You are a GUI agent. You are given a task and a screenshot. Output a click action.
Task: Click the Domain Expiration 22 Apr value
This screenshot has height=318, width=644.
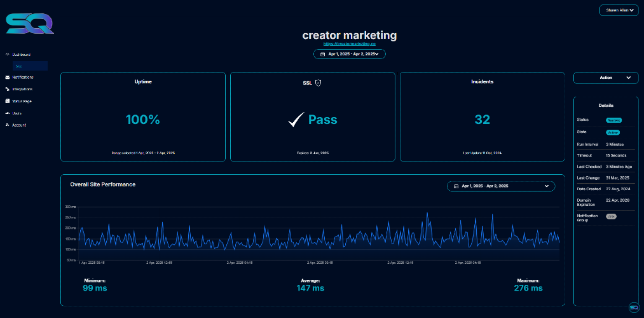point(618,200)
